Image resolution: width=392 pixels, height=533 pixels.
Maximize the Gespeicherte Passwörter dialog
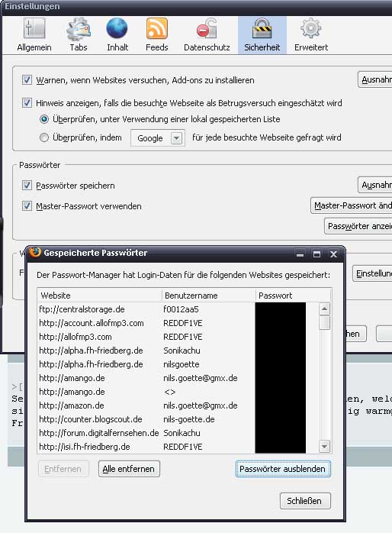(x=316, y=254)
